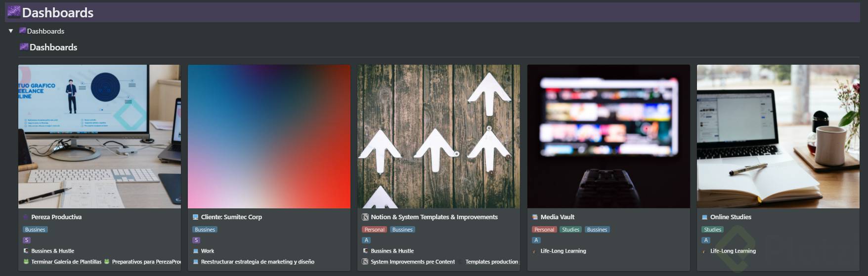Open Preparativos para PerezaPro task
868x276 pixels.
[x=146, y=262]
